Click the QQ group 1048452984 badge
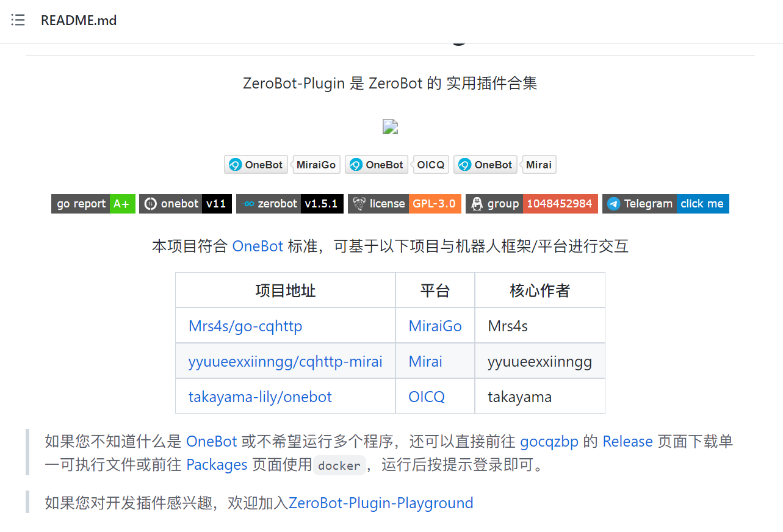 [x=531, y=203]
